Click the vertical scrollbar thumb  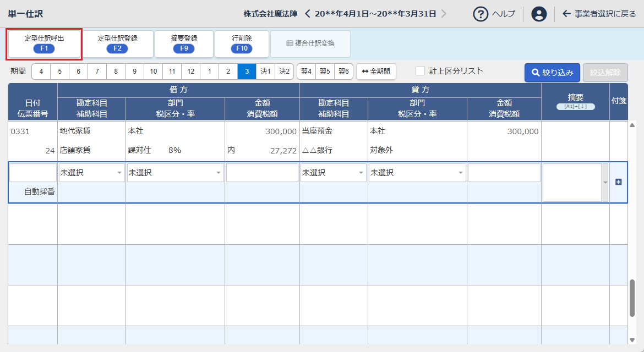click(x=632, y=298)
